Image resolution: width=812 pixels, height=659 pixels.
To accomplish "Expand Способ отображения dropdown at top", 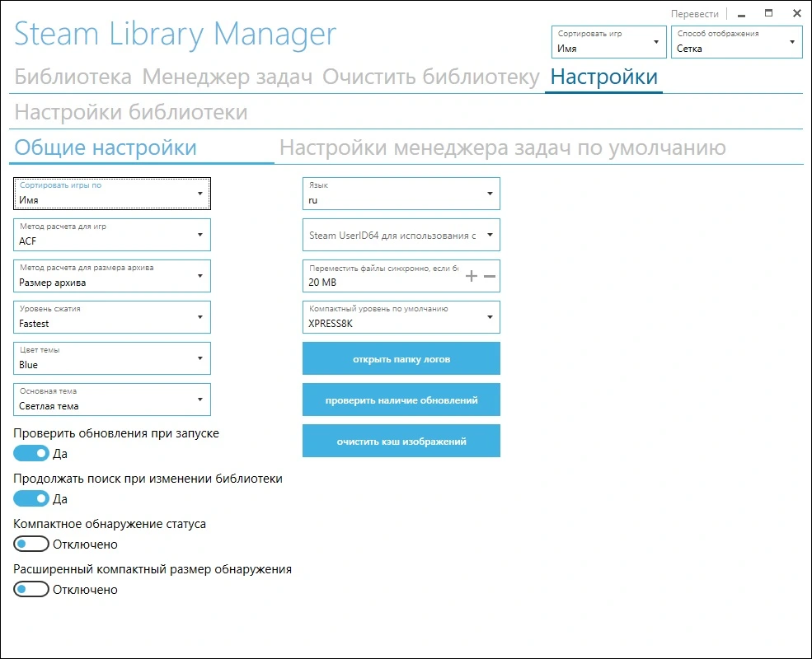I will pos(736,42).
